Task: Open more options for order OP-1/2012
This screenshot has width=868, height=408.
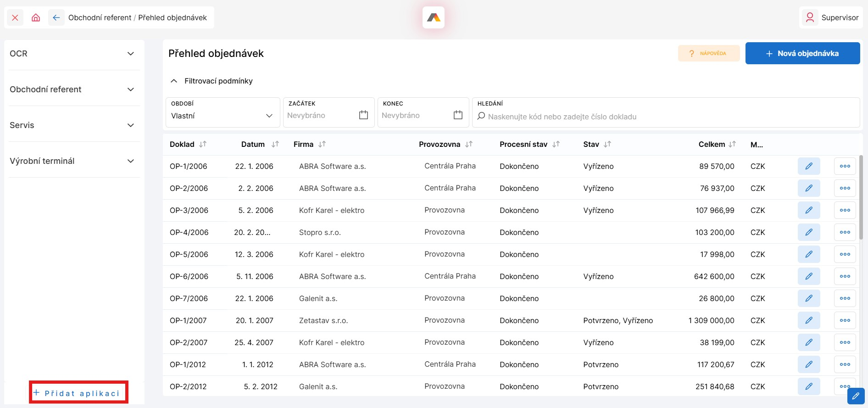Action: [845, 364]
